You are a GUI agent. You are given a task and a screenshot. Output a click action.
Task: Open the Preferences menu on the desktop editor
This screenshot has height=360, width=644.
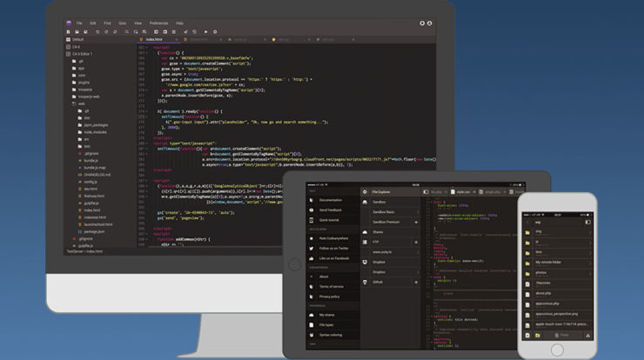(x=159, y=23)
